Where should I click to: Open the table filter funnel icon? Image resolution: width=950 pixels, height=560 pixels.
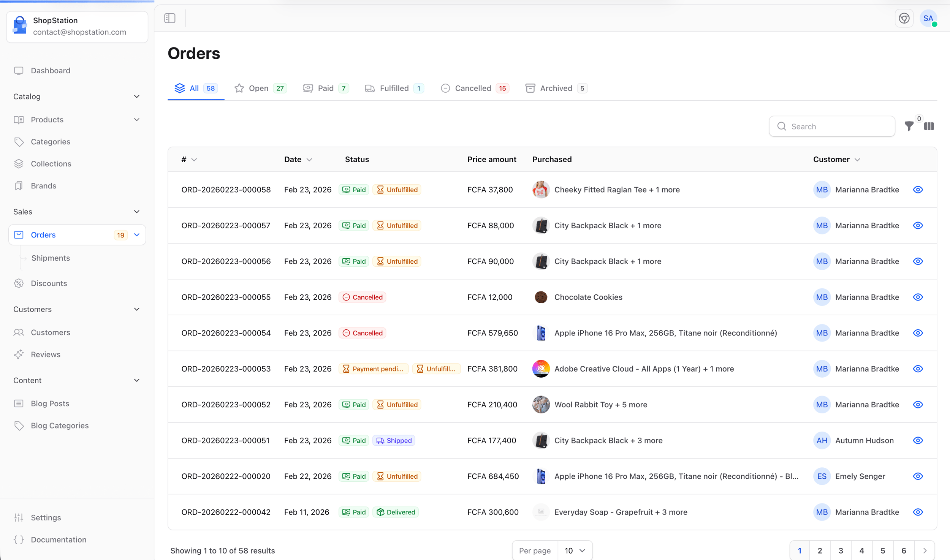point(909,126)
